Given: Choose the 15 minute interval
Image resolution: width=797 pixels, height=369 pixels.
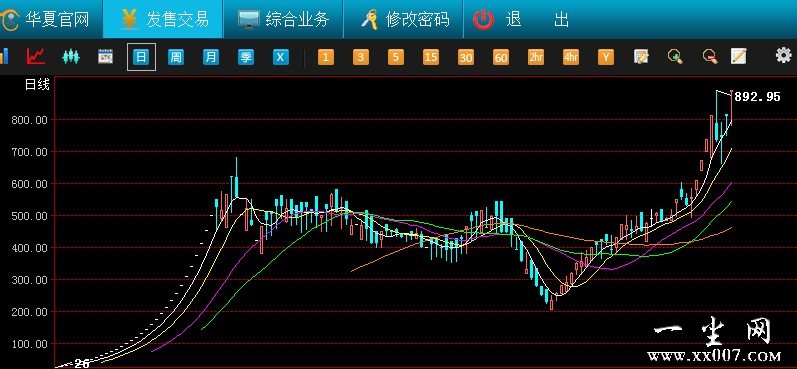Looking at the screenshot, I should [x=431, y=57].
